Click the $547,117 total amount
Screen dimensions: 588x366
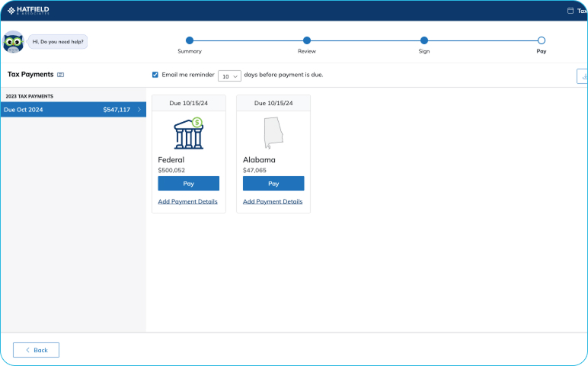click(117, 110)
